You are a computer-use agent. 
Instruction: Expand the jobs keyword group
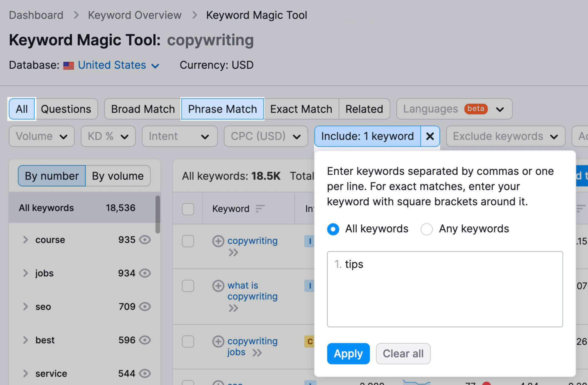point(26,273)
